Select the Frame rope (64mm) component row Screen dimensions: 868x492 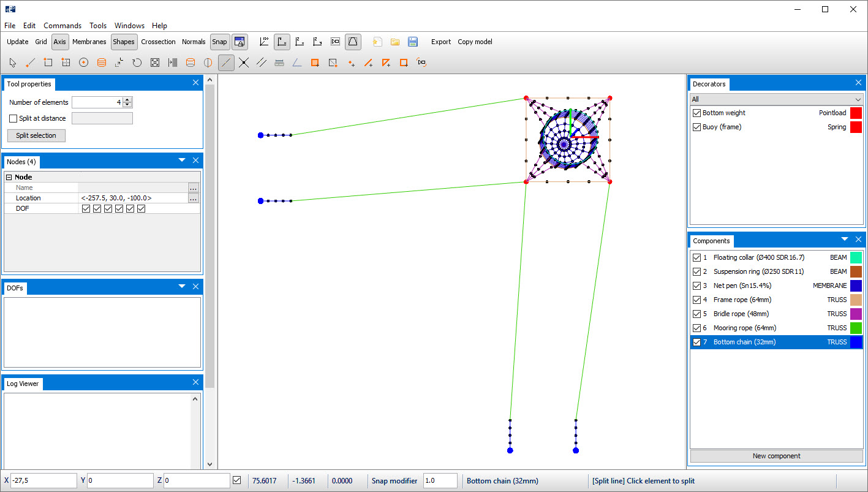point(776,300)
